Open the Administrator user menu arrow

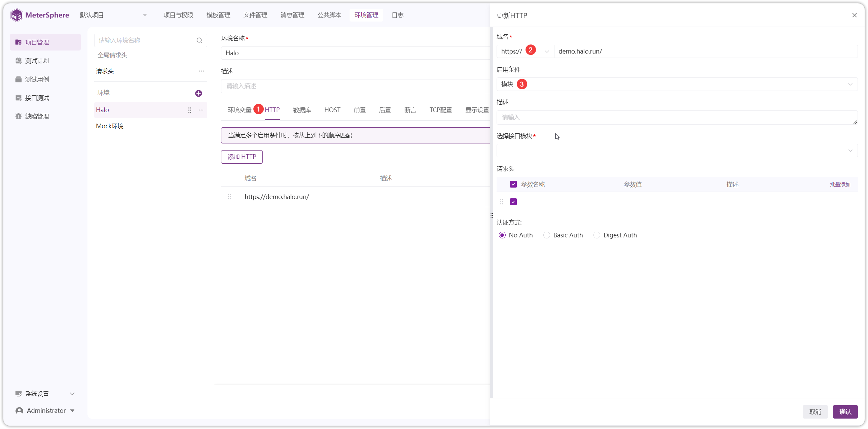coord(72,411)
